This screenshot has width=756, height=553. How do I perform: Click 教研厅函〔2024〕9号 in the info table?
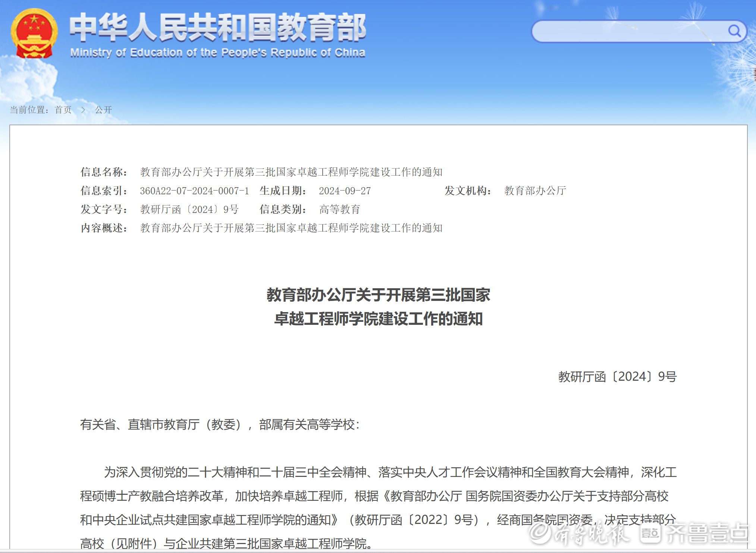pos(189,210)
